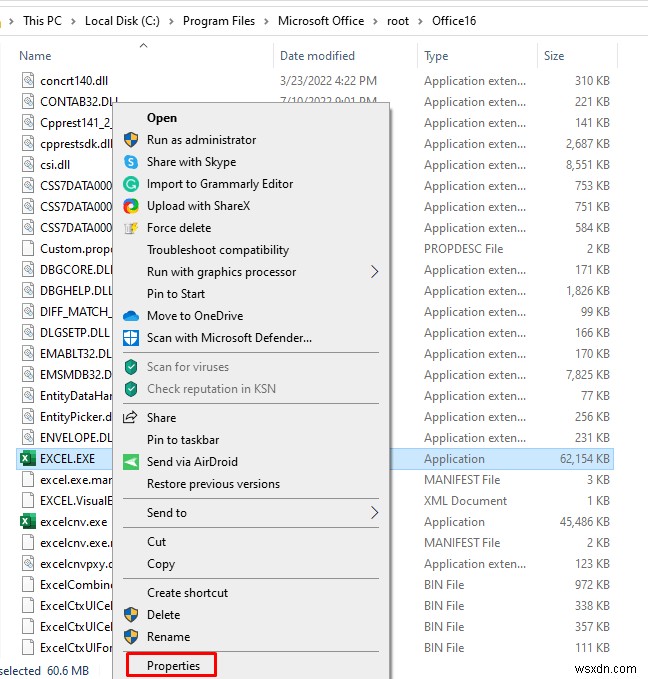The height and width of the screenshot is (679, 648).
Task: Select Copy in the context menu
Action: point(161,564)
